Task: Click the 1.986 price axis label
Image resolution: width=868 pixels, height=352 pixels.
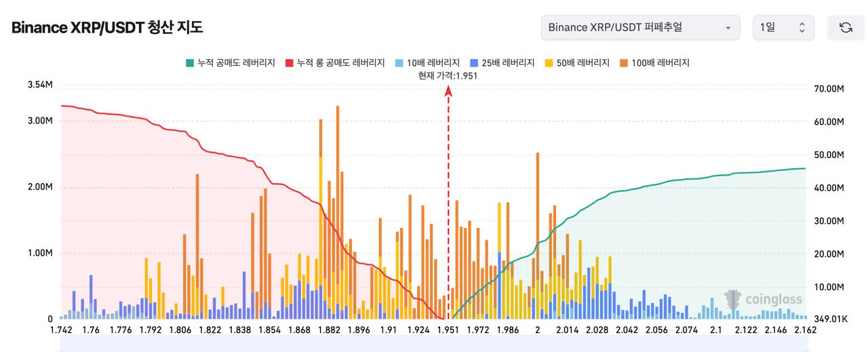Action: [x=508, y=330]
